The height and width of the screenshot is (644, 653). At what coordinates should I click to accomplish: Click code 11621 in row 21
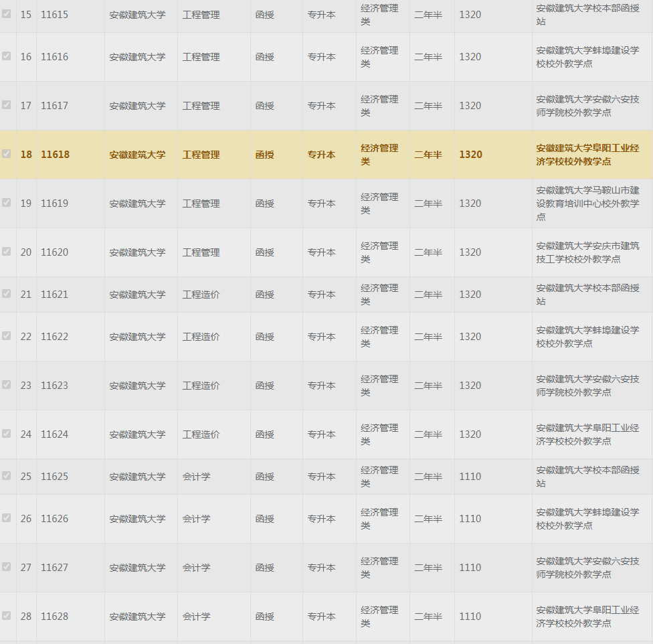[x=55, y=295]
